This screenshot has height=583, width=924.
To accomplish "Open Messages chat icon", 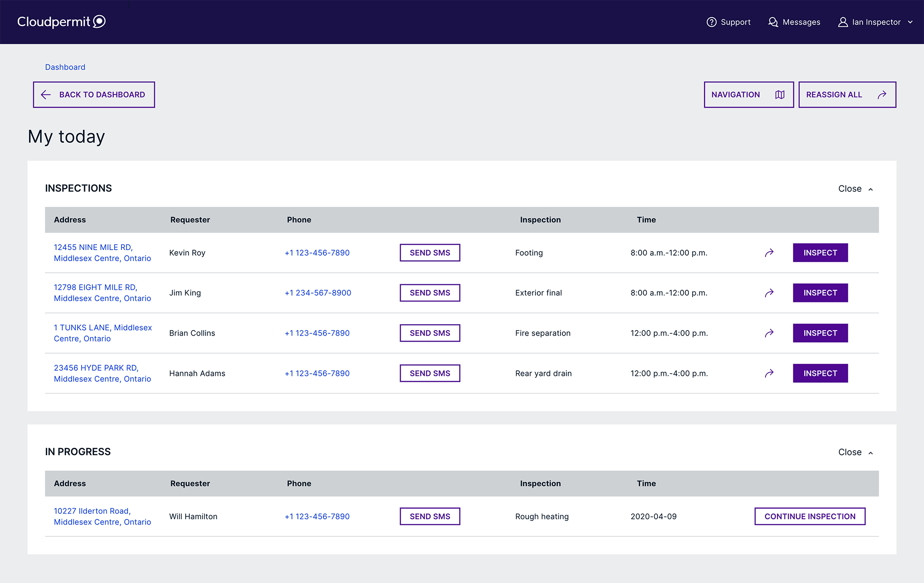I will click(773, 22).
